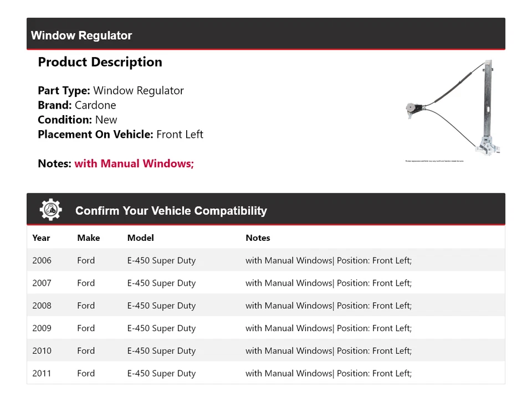
Task: Click the Model column header
Action: (140, 238)
